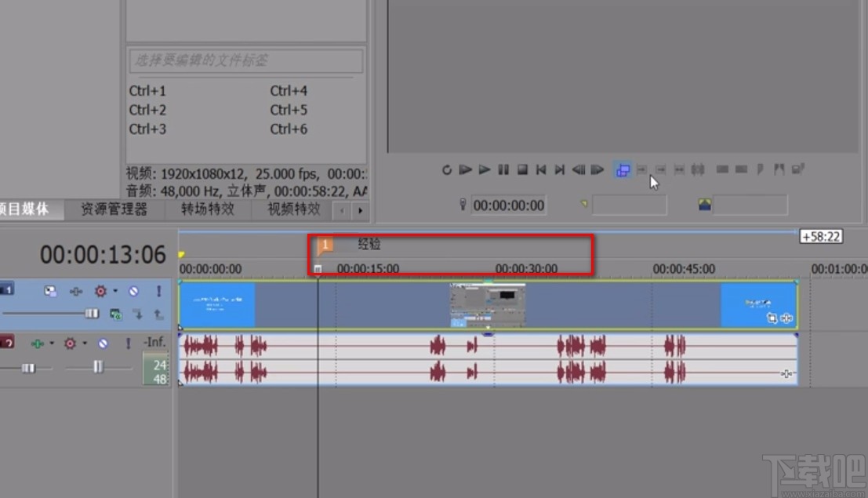The width and height of the screenshot is (868, 498).
Task: Go to the end of the media
Action: (560, 169)
